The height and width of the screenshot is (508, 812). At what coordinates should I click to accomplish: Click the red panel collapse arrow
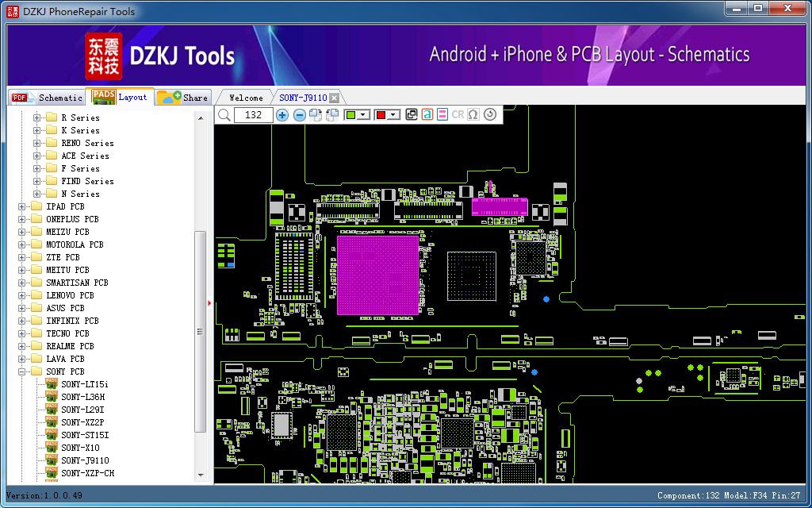209,302
